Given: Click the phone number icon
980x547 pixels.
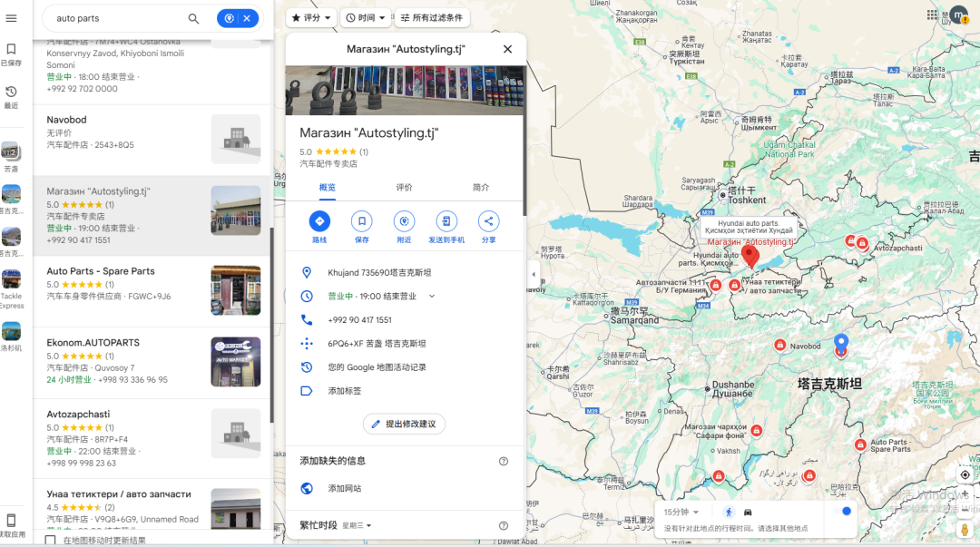Looking at the screenshot, I should [x=307, y=319].
